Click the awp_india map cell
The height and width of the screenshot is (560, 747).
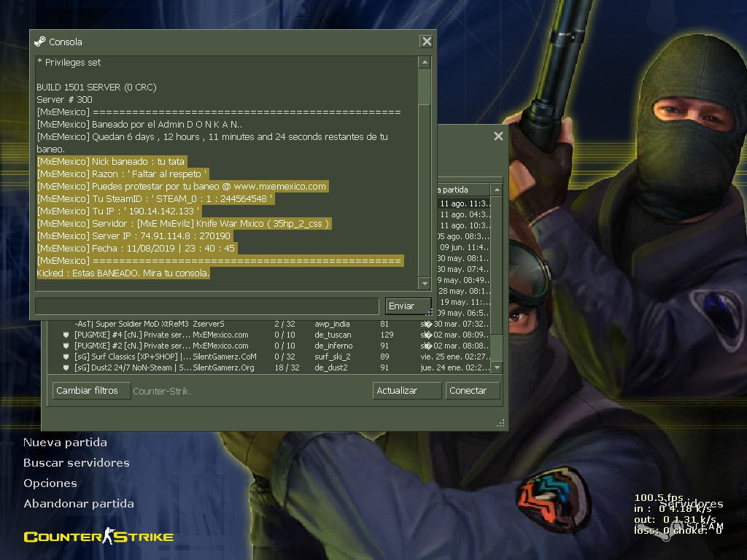(332, 324)
